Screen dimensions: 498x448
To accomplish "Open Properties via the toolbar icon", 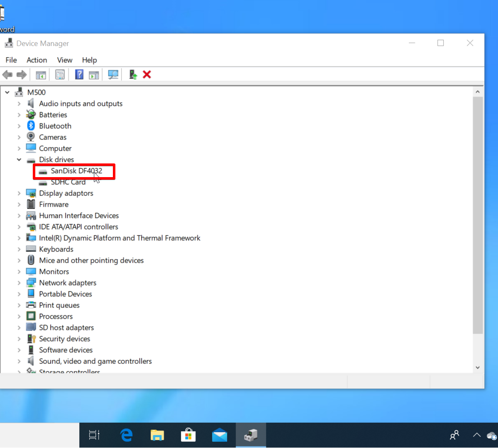I will pos(60,75).
